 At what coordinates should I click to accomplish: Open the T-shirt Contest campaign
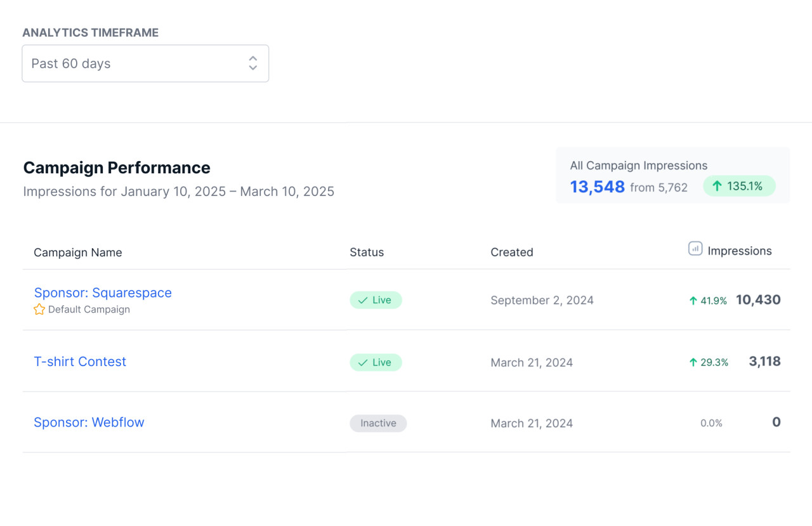point(80,362)
